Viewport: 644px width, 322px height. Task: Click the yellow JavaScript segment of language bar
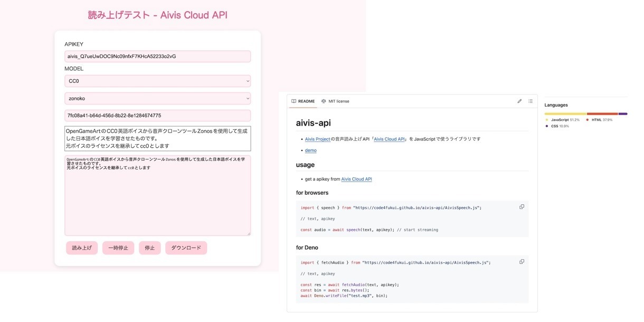pyautogui.click(x=566, y=113)
